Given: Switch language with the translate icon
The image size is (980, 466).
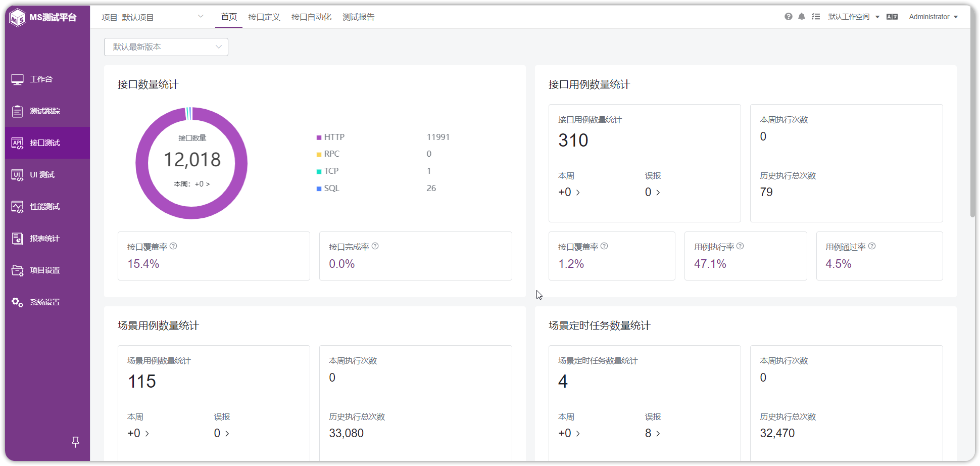Looking at the screenshot, I should click(892, 17).
